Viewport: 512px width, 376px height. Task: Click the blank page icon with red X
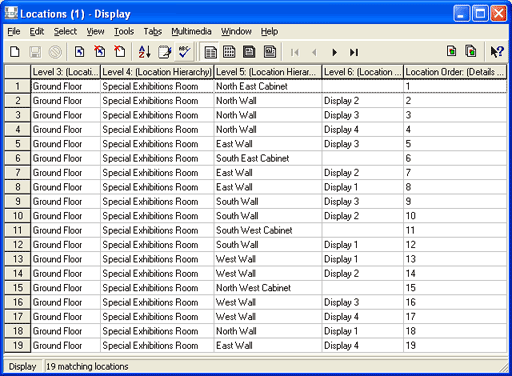(x=120, y=52)
